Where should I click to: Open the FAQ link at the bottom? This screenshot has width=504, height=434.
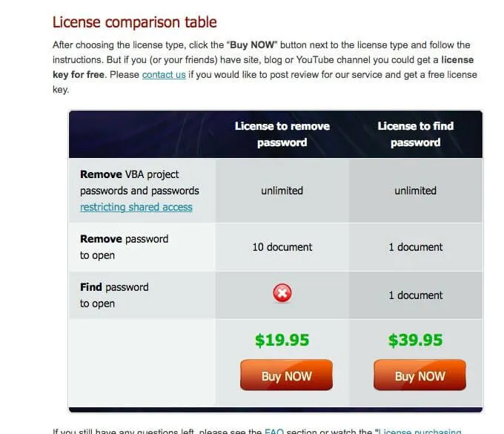click(273, 431)
